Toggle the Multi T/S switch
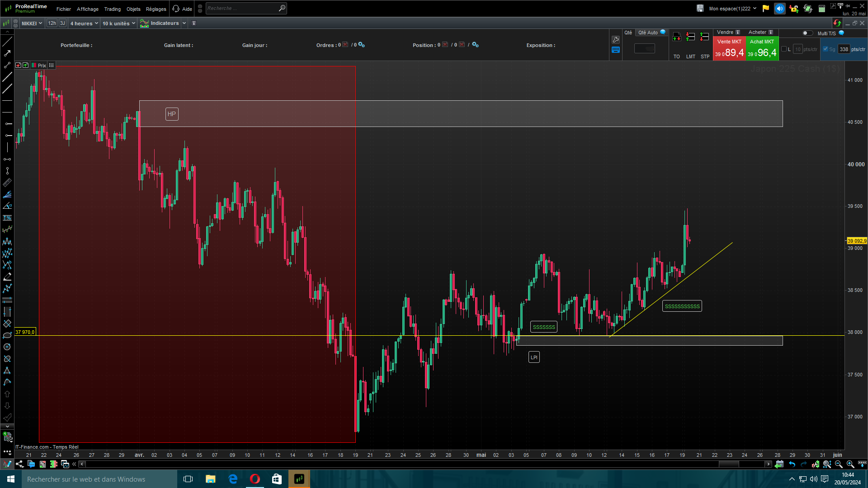The image size is (868, 488). [807, 33]
